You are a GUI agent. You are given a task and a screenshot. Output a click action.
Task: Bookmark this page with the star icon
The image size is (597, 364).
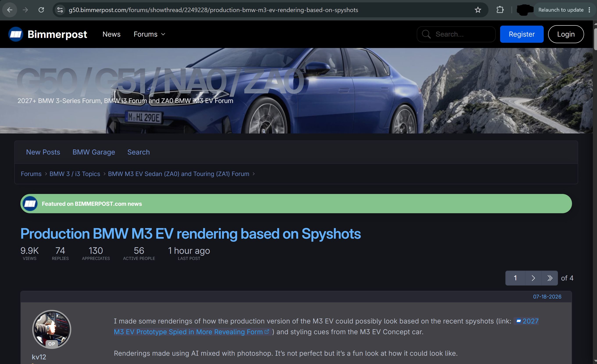click(478, 10)
